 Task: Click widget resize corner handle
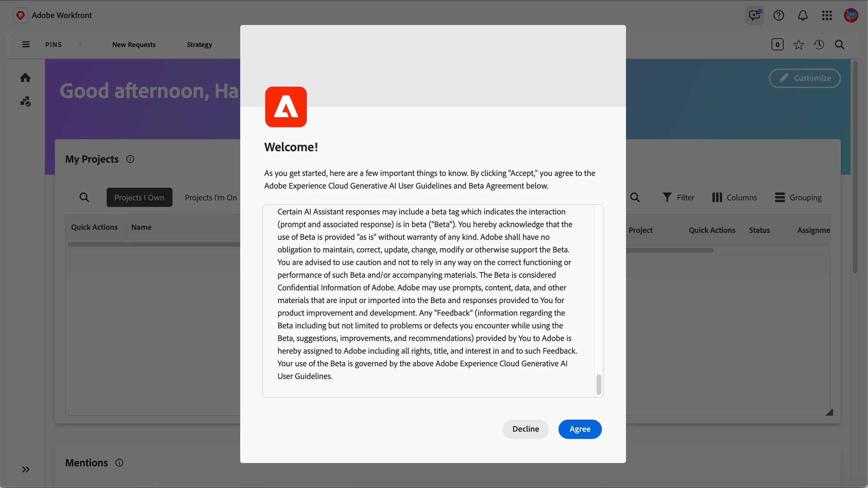(829, 412)
